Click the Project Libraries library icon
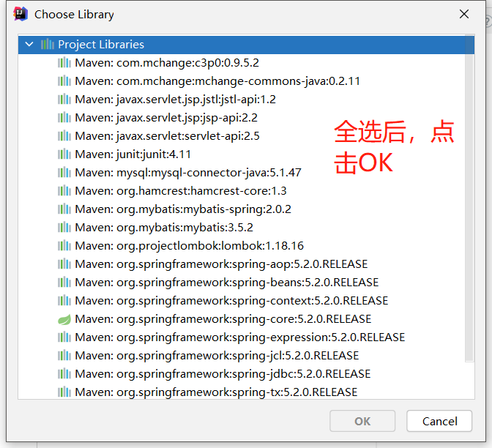This screenshot has width=492, height=448. point(48,44)
